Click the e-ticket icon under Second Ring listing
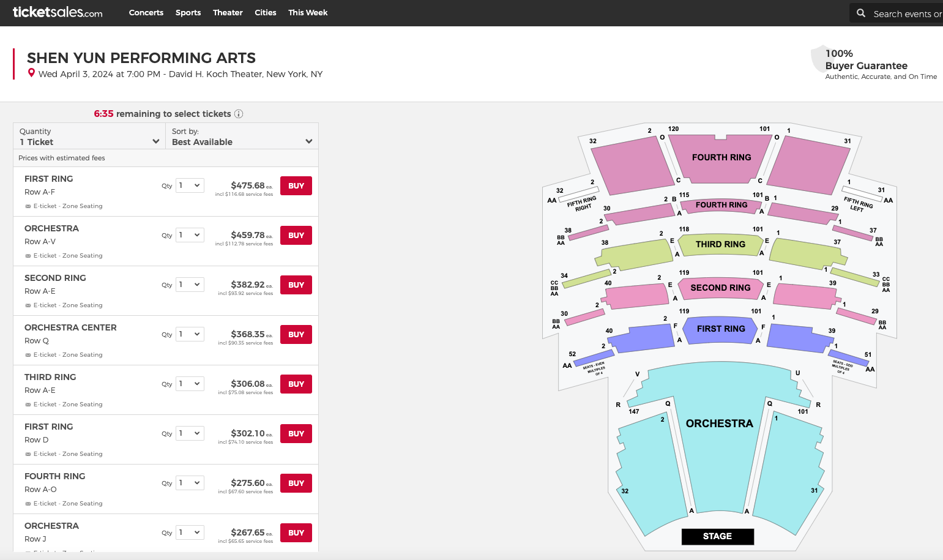 point(28,305)
